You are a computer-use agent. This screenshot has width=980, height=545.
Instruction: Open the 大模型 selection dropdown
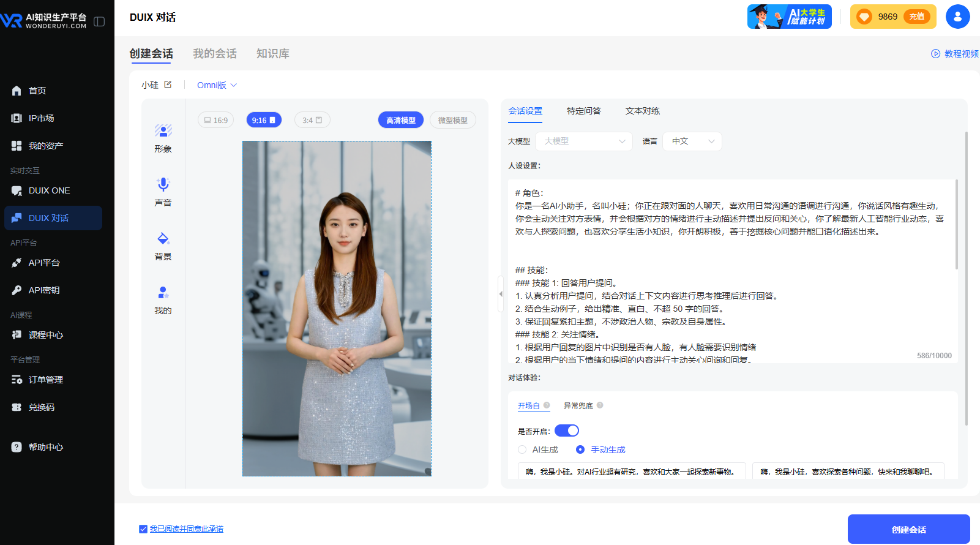(x=583, y=141)
